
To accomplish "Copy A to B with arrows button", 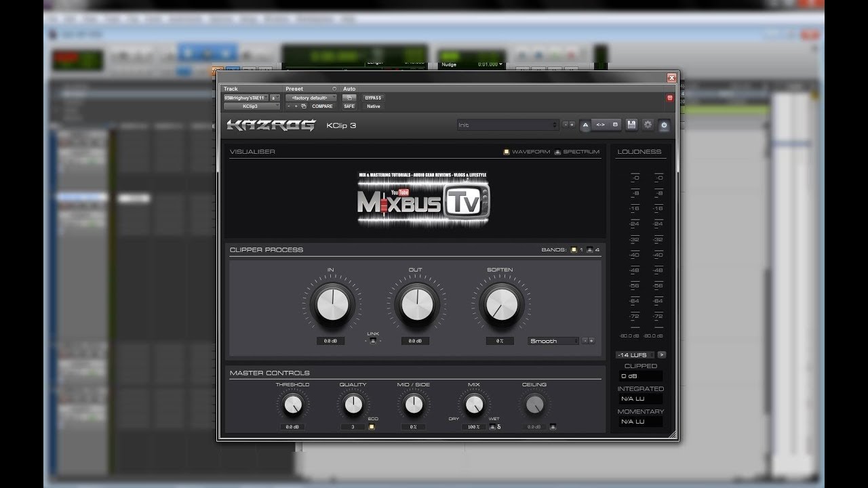I will 600,125.
